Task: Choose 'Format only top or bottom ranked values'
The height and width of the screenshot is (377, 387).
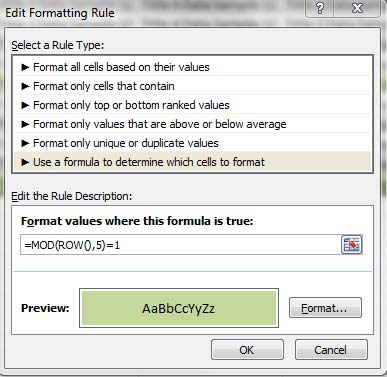Action: coord(192,105)
